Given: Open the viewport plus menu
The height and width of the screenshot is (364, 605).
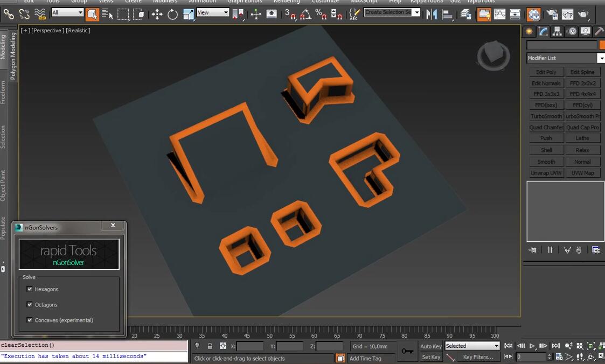Looking at the screenshot, I should pos(25,31).
